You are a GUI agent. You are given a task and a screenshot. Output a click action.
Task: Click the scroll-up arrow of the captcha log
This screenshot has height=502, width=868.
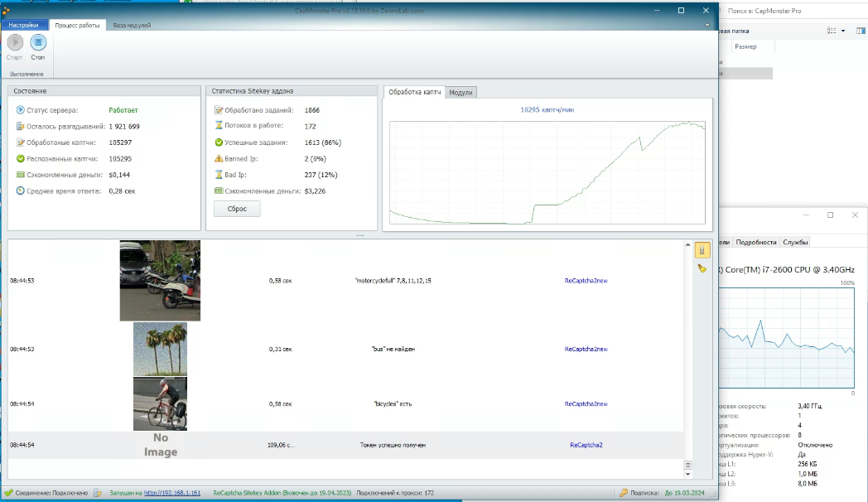687,245
